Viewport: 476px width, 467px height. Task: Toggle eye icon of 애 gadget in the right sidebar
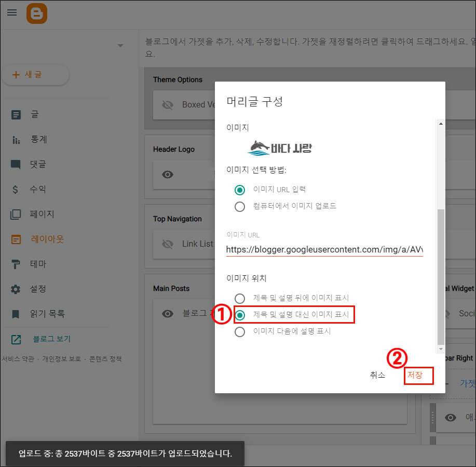[x=451, y=418]
